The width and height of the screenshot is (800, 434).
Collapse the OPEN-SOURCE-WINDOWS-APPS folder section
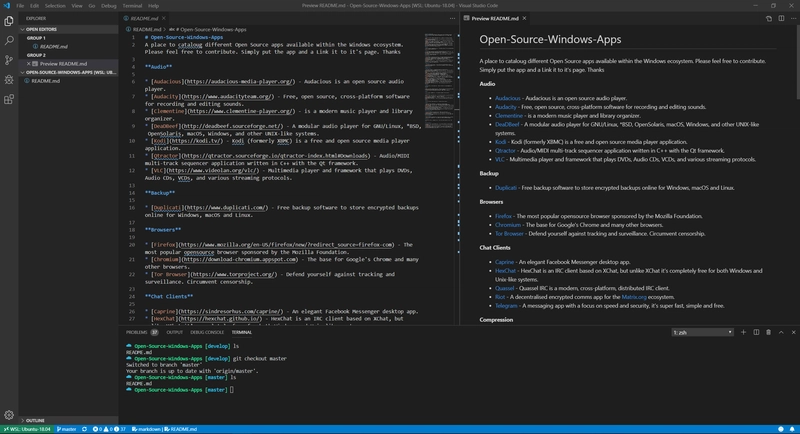click(x=69, y=72)
